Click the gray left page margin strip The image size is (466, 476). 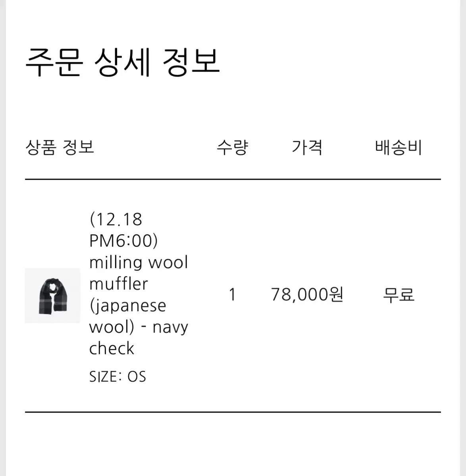(x=3, y=238)
